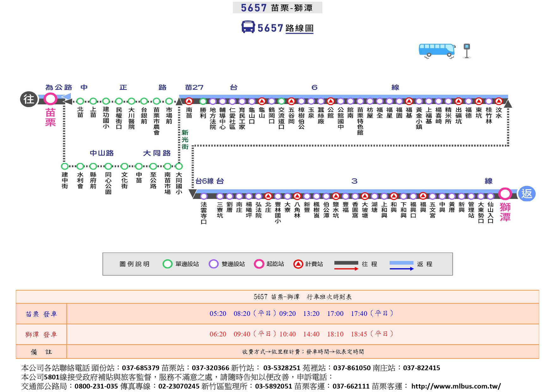Click the dark 往 direction circle
This screenshot has height=392, width=555.
coord(29,99)
